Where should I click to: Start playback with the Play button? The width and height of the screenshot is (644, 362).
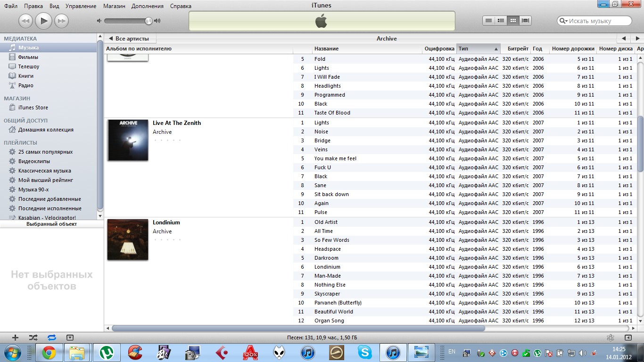click(43, 21)
